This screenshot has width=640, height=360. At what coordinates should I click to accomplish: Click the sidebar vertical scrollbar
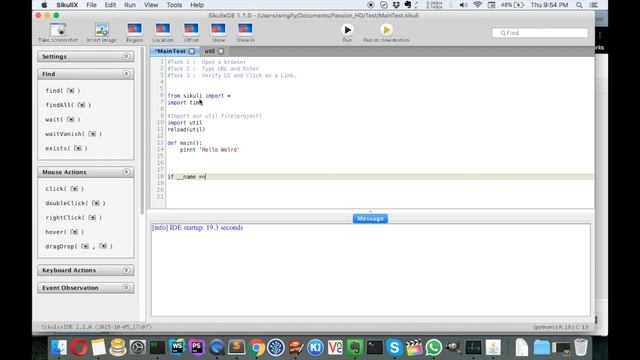[142, 131]
